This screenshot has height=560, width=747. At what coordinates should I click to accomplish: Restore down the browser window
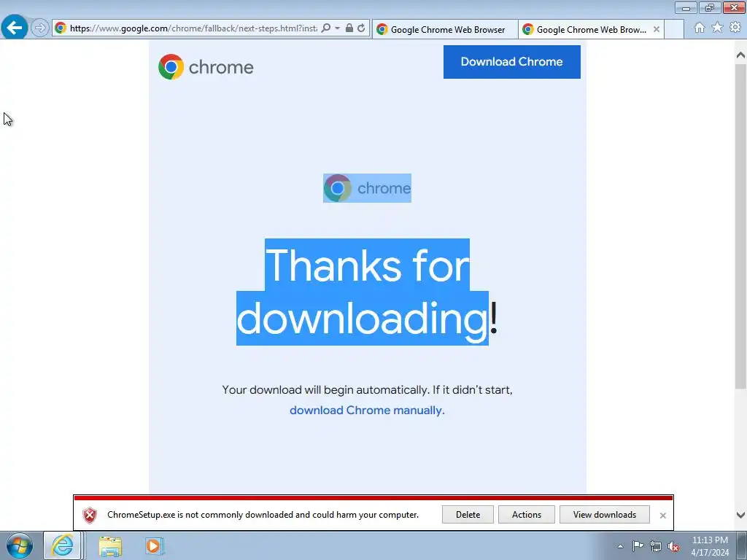click(x=710, y=7)
